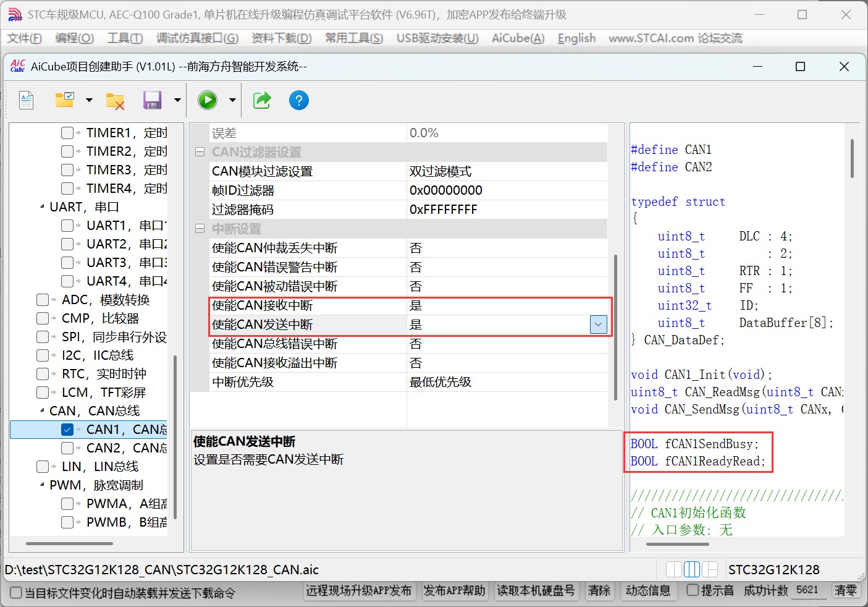Viewport: 868px width, 607px height.
Task: Collapse the 中断设置 property group
Action: [200, 229]
